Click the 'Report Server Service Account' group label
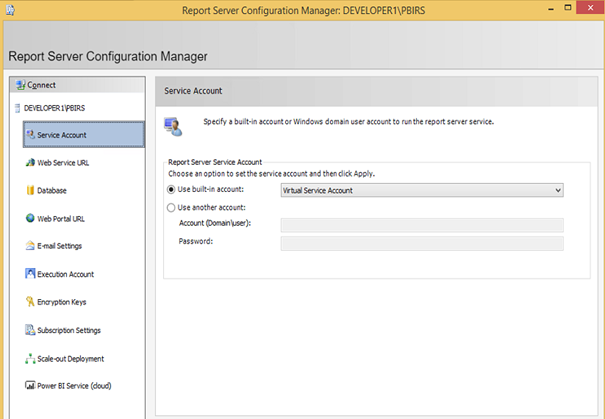This screenshot has height=419, width=605. click(x=215, y=162)
